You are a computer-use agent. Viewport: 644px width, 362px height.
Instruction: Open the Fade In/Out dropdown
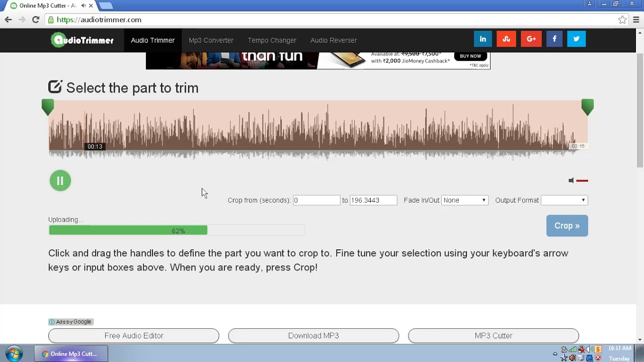pyautogui.click(x=464, y=200)
